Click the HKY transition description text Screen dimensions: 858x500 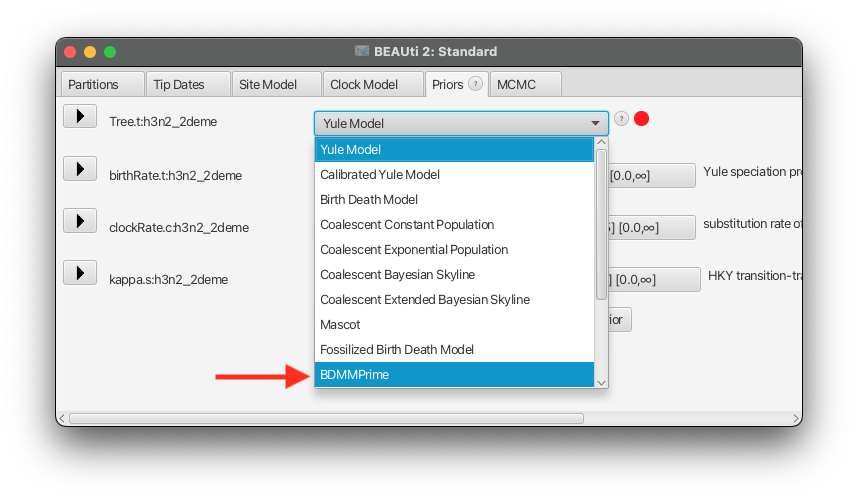(755, 276)
